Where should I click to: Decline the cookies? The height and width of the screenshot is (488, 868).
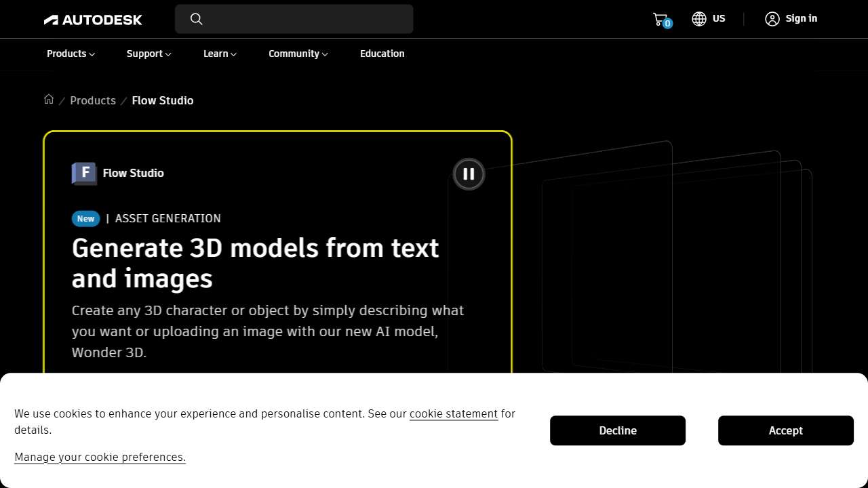pyautogui.click(x=617, y=430)
